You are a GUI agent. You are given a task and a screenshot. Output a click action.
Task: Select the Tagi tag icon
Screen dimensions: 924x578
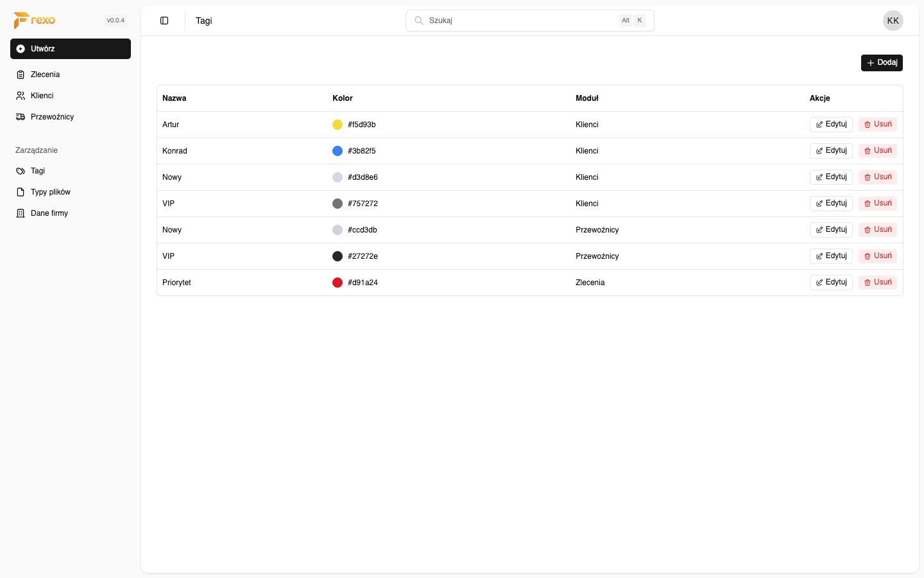20,171
